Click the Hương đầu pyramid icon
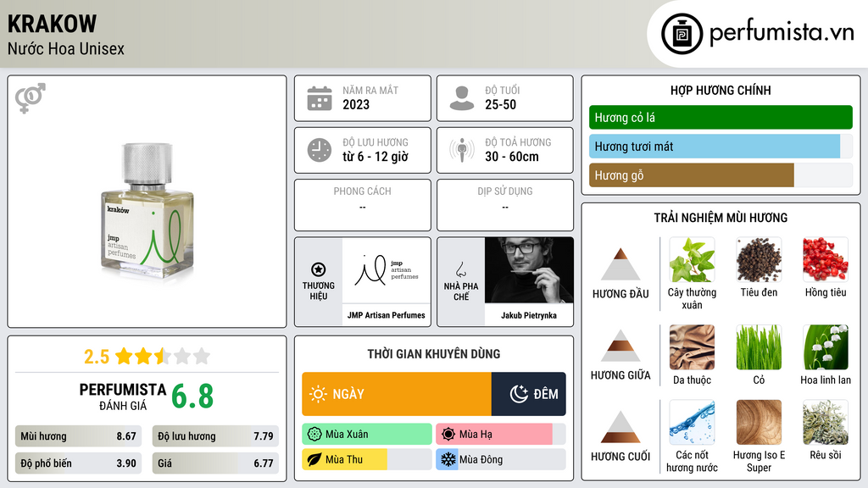Viewport: 868px width, 488px height. (x=620, y=264)
